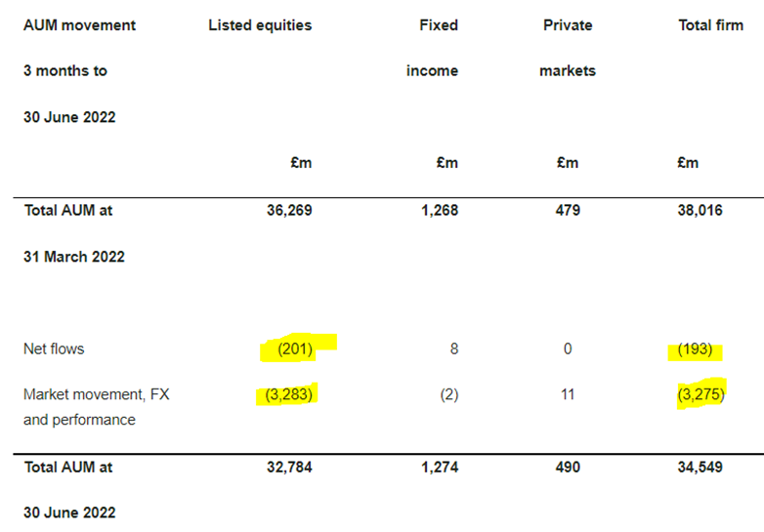
Task: Select the 36,269 listed equities opening AUM
Action: coord(289,210)
